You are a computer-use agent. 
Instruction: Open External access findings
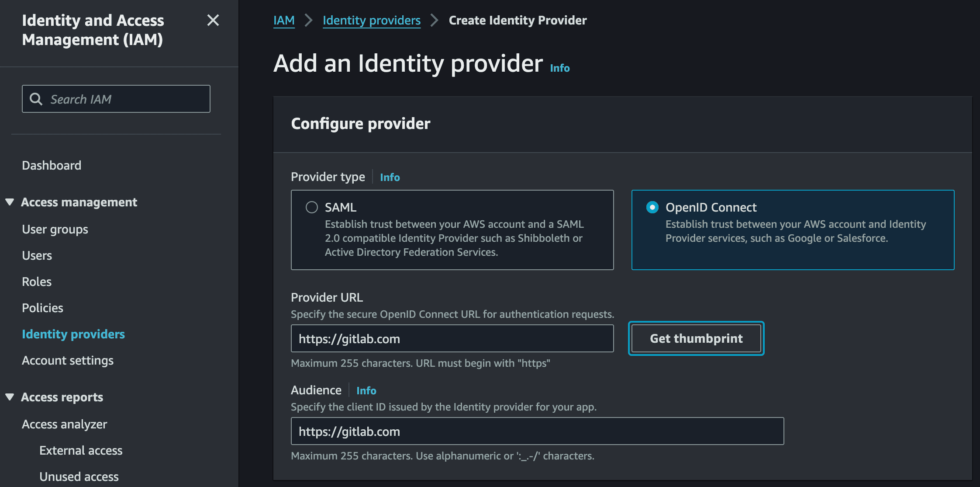coord(81,450)
